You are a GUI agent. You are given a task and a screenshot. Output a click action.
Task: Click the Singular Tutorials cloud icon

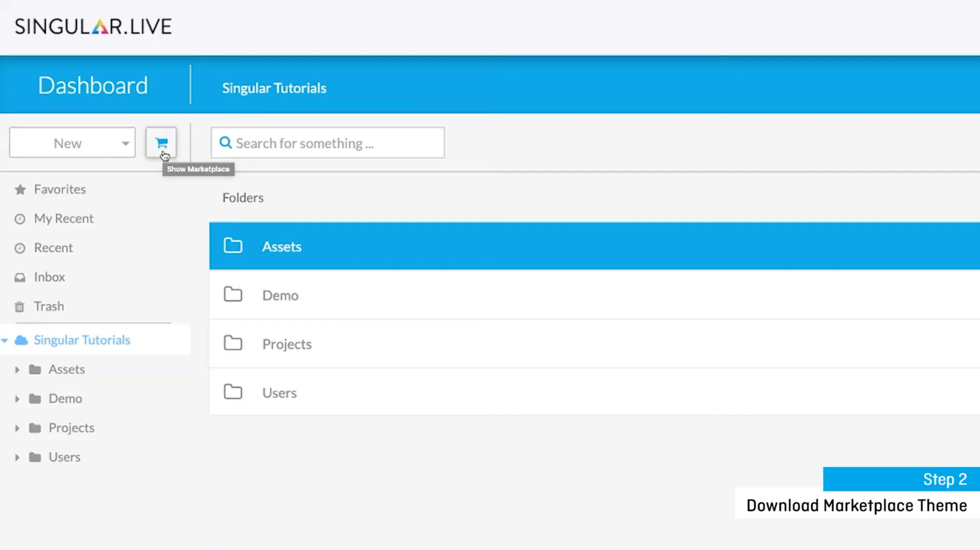pyautogui.click(x=21, y=340)
